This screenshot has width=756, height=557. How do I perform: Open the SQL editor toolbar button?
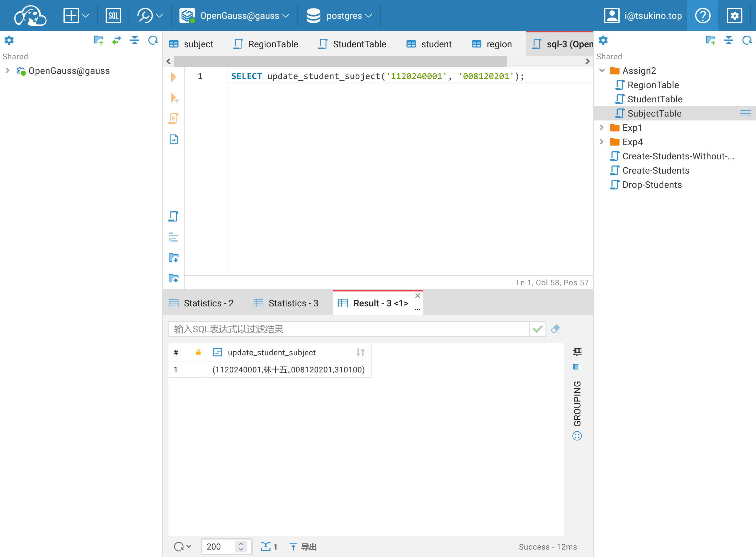(113, 16)
